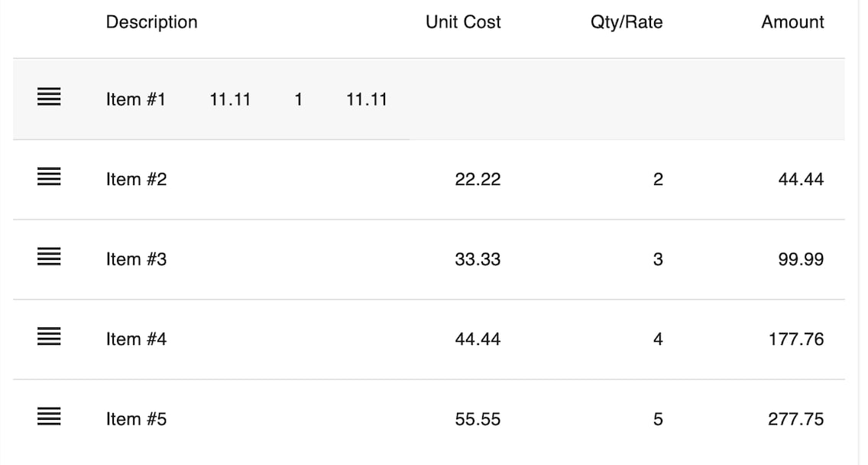The width and height of the screenshot is (868, 465).
Task: Click the drag handle for Item #5
Action: 49,418
